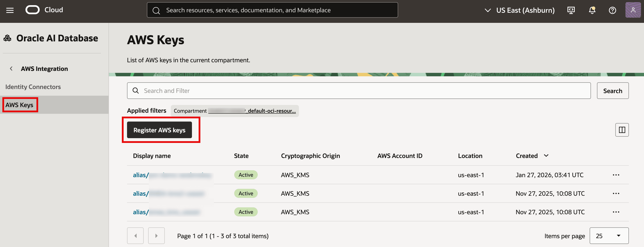
Task: Sort by the Created column arrow
Action: tap(546, 156)
